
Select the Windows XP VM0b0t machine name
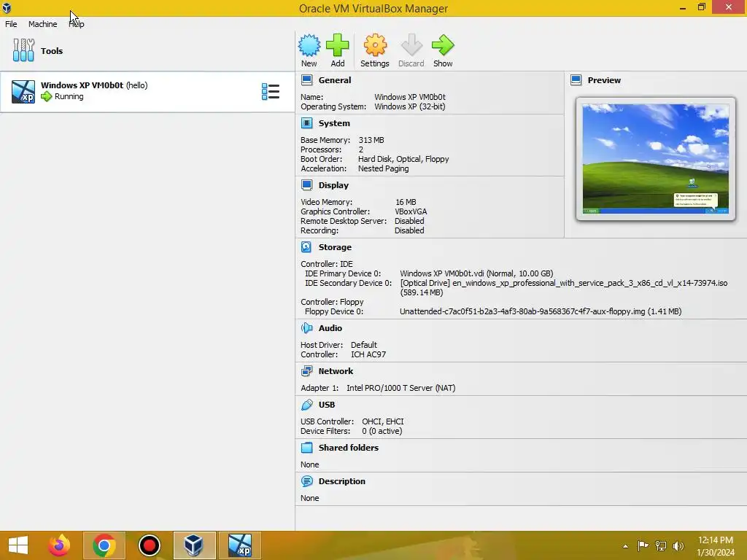click(82, 85)
